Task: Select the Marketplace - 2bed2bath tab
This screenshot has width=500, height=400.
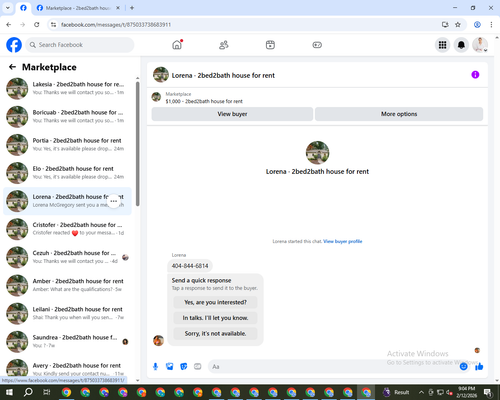Action: point(78,8)
